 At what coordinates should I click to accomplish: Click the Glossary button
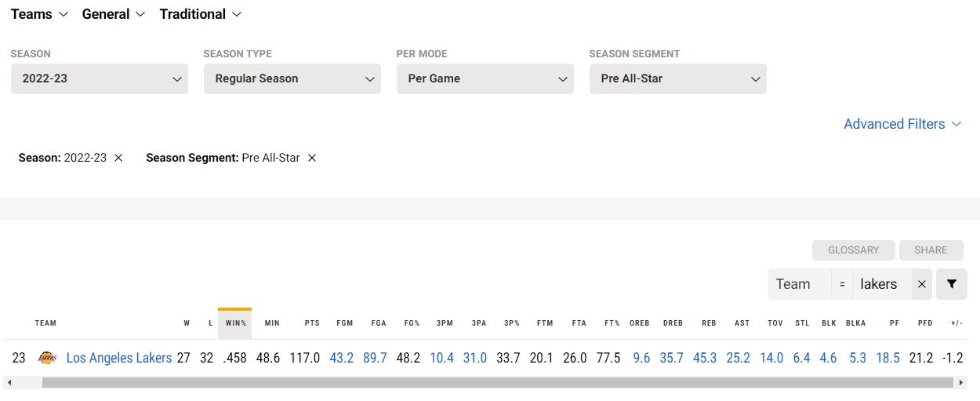853,250
